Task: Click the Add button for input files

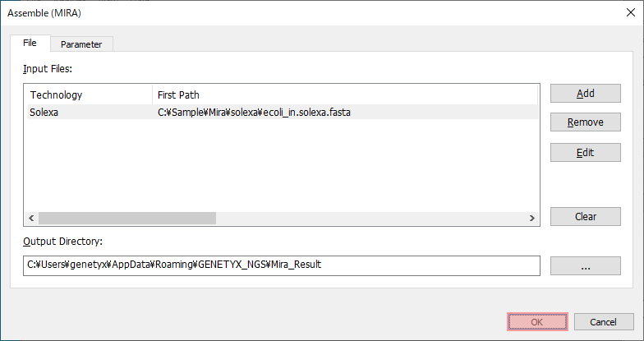Action: [x=585, y=94]
